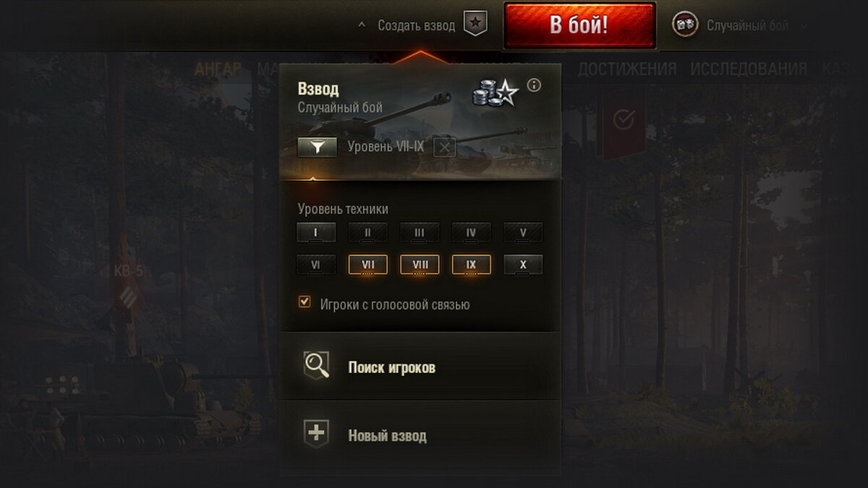Enable vehicle tier X button
The height and width of the screenshot is (488, 868).
coord(523,265)
